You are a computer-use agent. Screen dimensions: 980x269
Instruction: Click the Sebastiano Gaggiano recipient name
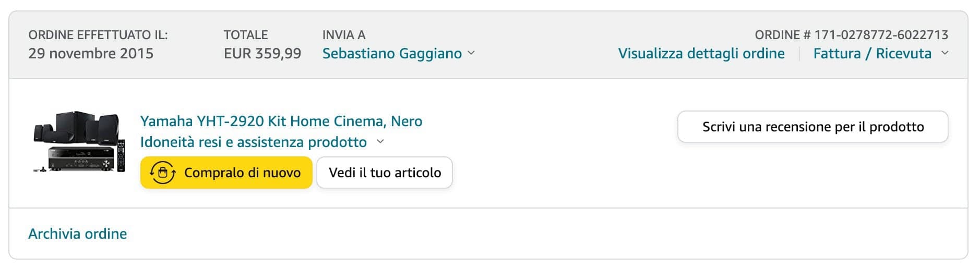tap(392, 53)
